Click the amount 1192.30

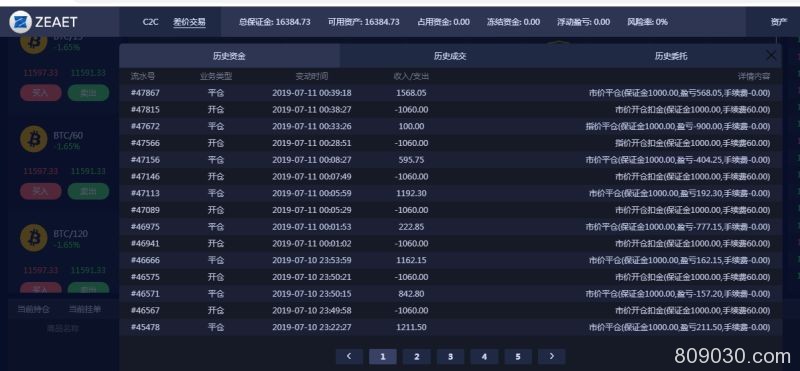point(411,193)
